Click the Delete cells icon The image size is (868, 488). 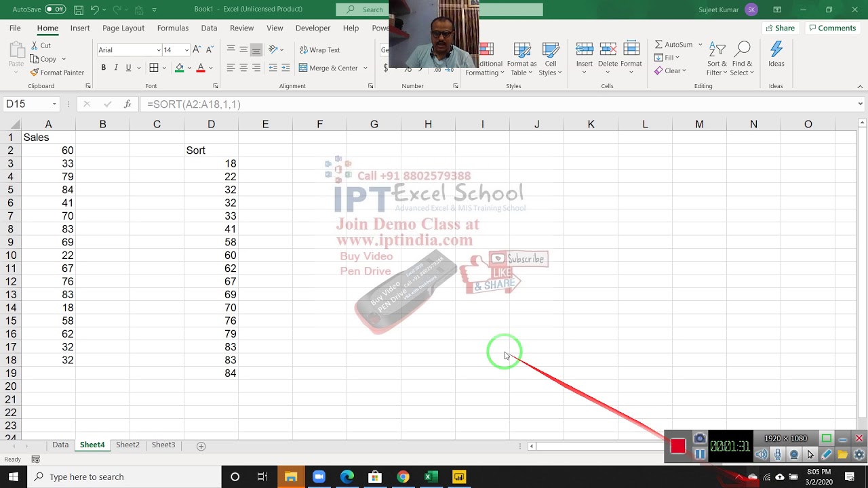point(608,49)
